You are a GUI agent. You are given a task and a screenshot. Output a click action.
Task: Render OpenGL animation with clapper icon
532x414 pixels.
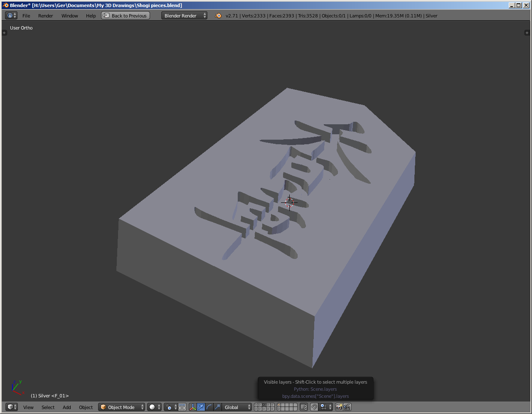point(347,407)
